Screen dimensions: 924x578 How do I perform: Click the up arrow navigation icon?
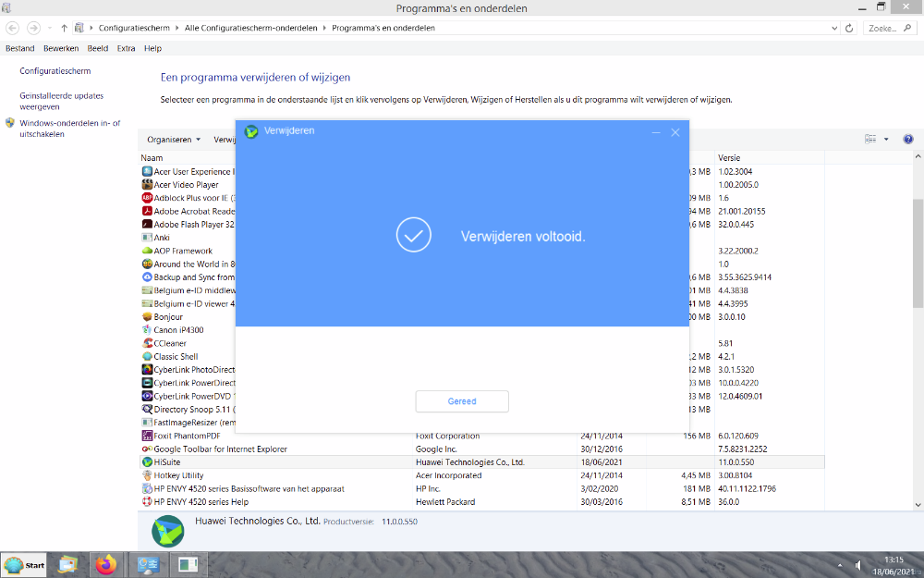tap(64, 28)
